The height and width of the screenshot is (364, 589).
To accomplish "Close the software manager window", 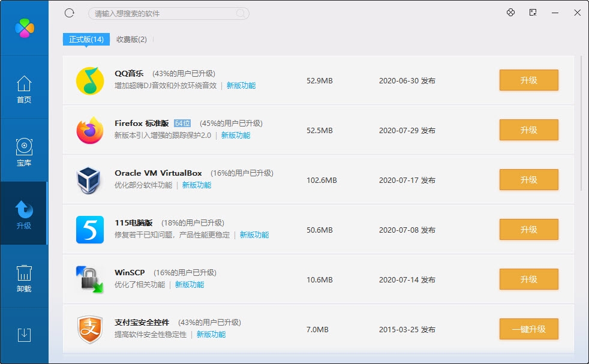I will click(578, 13).
